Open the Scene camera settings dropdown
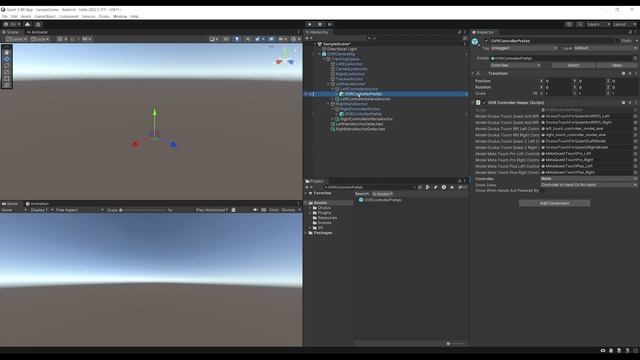The image size is (640, 360). point(282,39)
